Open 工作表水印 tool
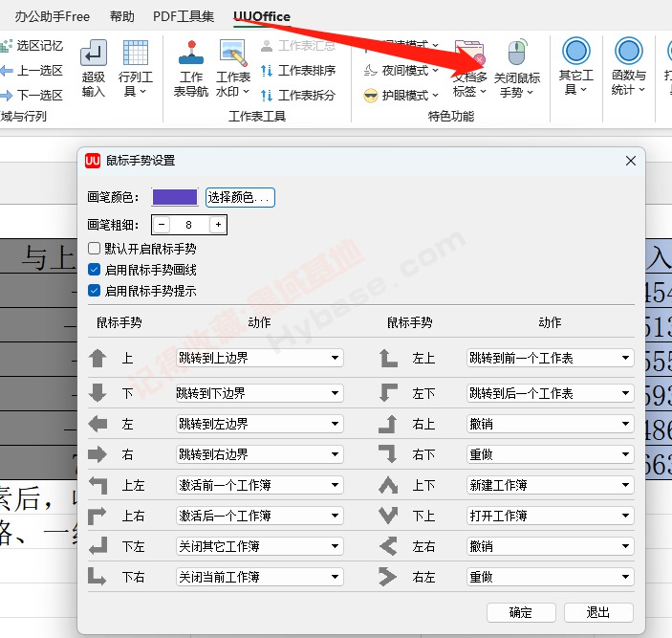The image size is (672, 638). click(233, 69)
